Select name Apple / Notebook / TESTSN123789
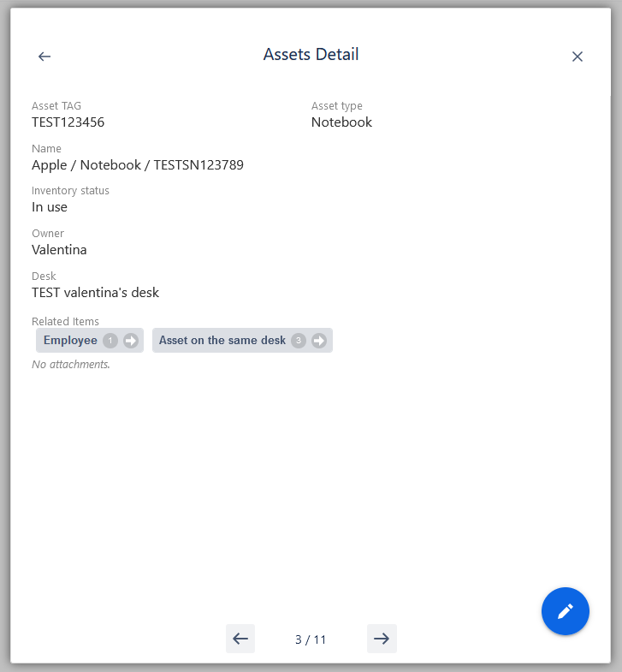The width and height of the screenshot is (622, 672). (138, 165)
